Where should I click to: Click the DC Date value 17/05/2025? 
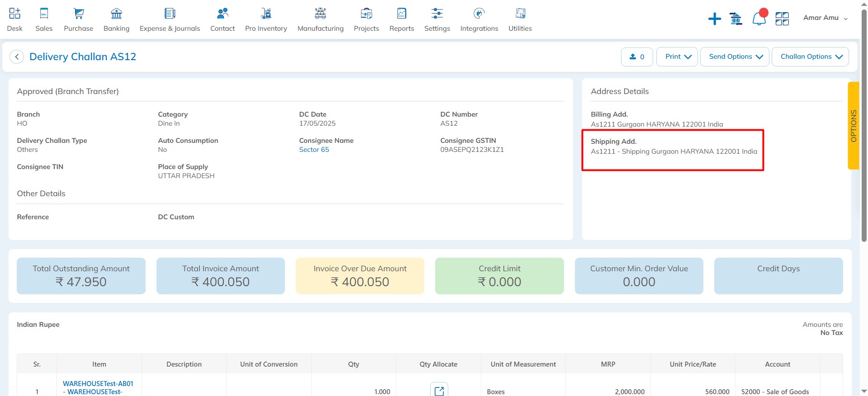tap(317, 123)
